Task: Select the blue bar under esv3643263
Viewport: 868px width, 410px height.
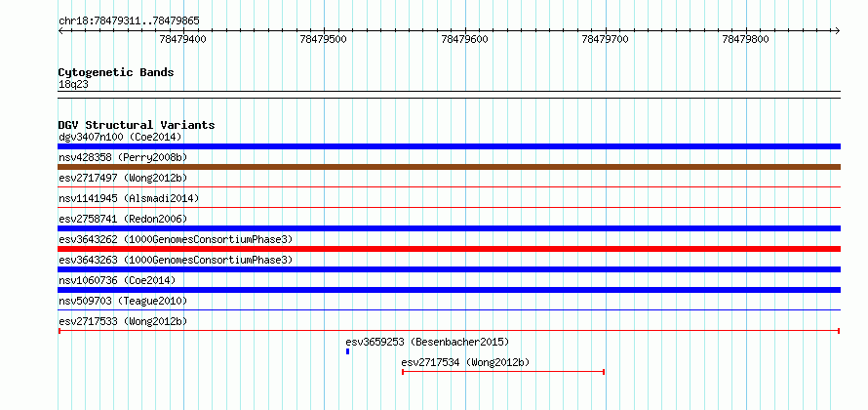Action: click(449, 269)
